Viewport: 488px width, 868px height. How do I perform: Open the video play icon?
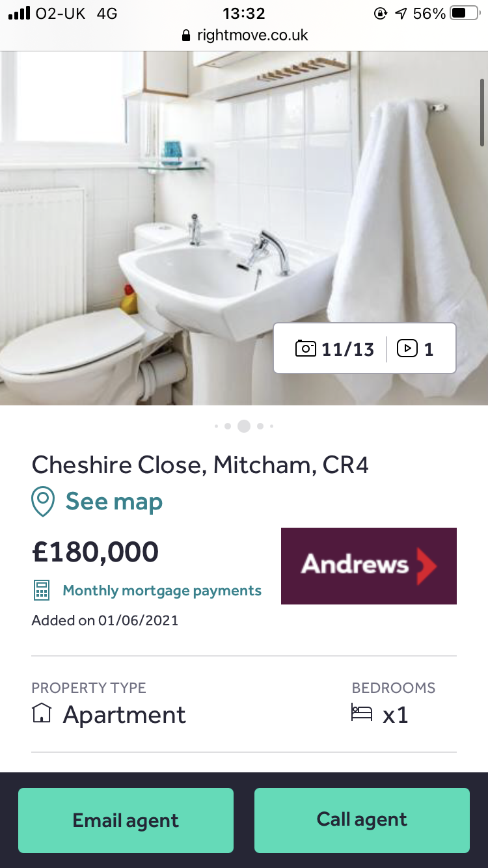(x=407, y=349)
